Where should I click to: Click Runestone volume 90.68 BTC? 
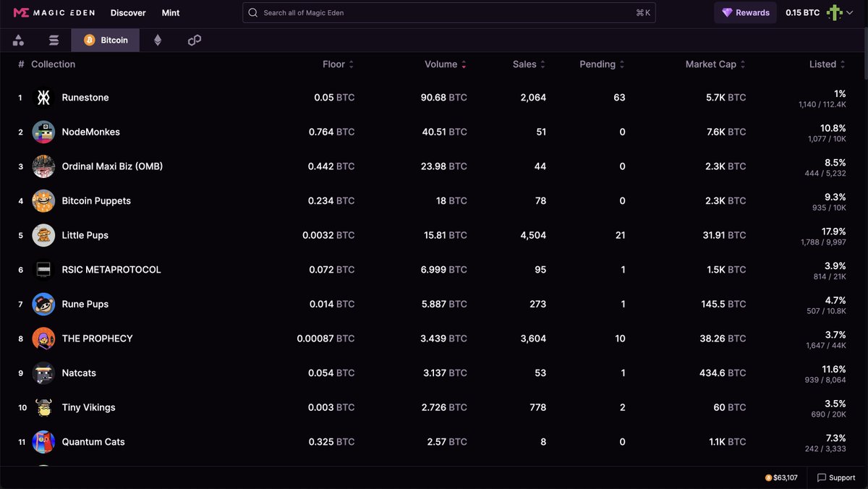(444, 98)
